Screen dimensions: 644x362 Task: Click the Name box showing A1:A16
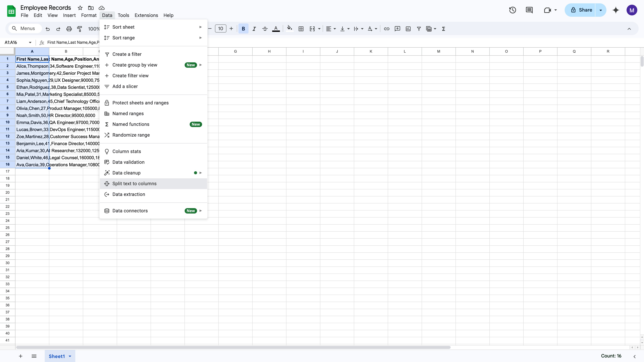pyautogui.click(x=18, y=42)
